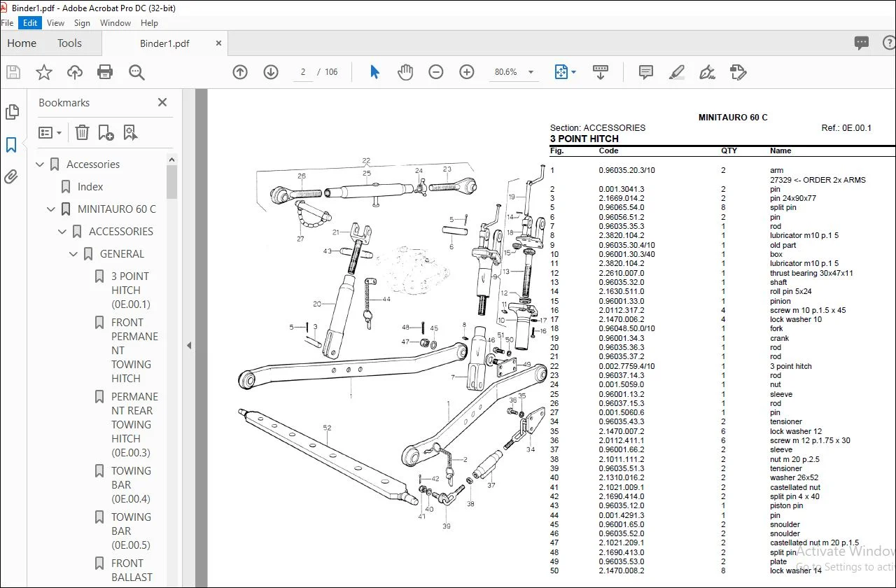This screenshot has height=588, width=896.
Task: Choose the Selection arrow tool
Action: [x=374, y=72]
